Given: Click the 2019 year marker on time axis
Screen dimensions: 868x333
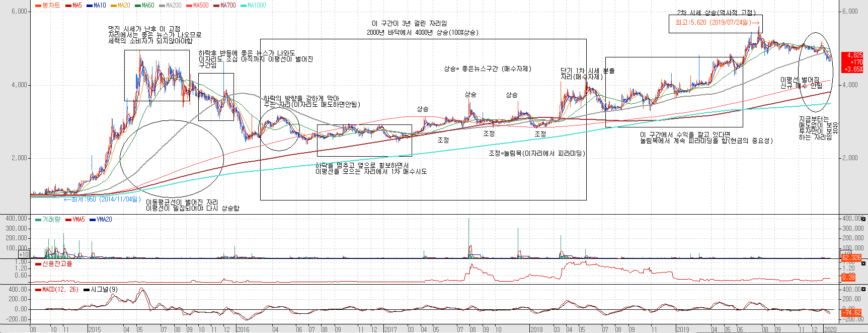Looking at the screenshot, I should click(x=683, y=329).
